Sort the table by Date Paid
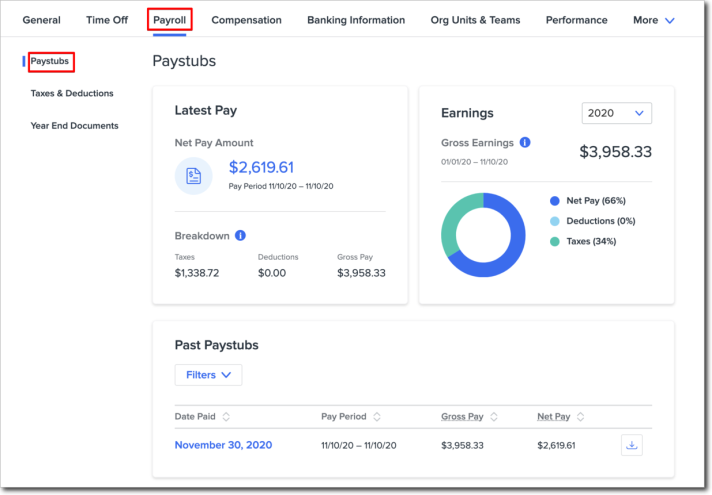This screenshot has height=495, width=712. [x=226, y=416]
